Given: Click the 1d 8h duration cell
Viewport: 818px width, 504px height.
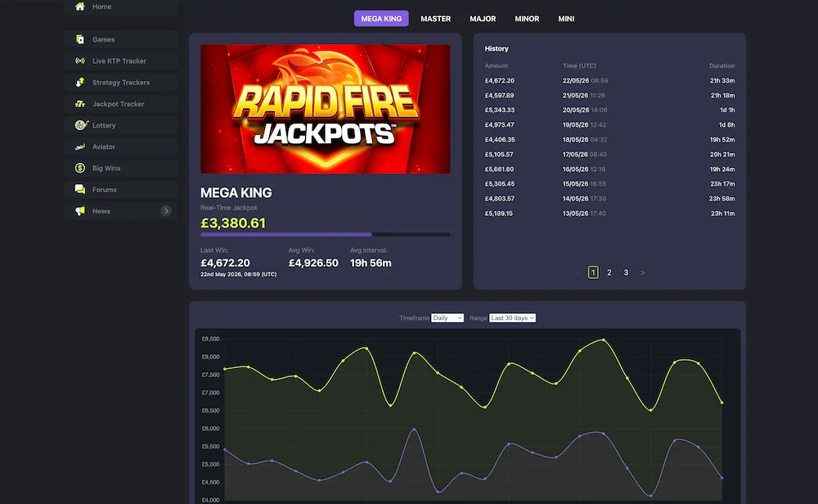Looking at the screenshot, I should click(x=726, y=124).
